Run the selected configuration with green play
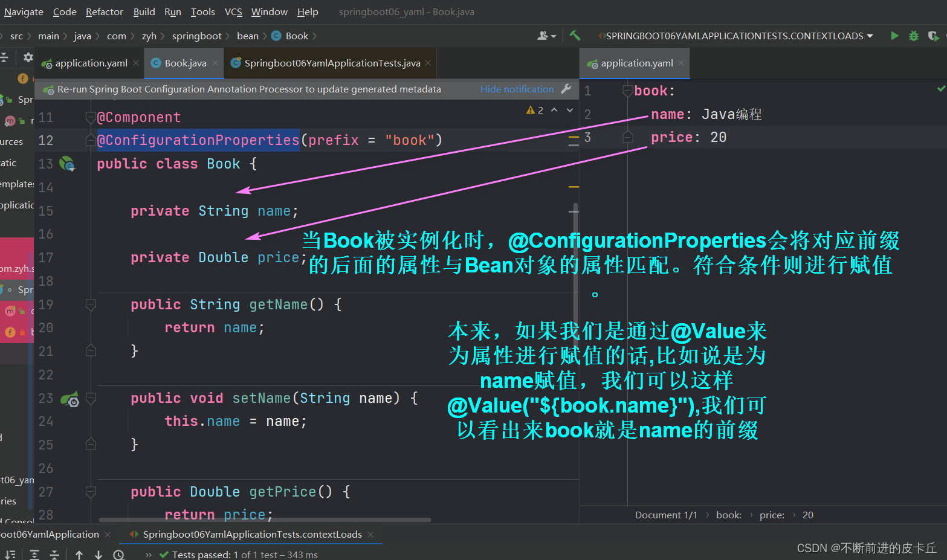 894,36
